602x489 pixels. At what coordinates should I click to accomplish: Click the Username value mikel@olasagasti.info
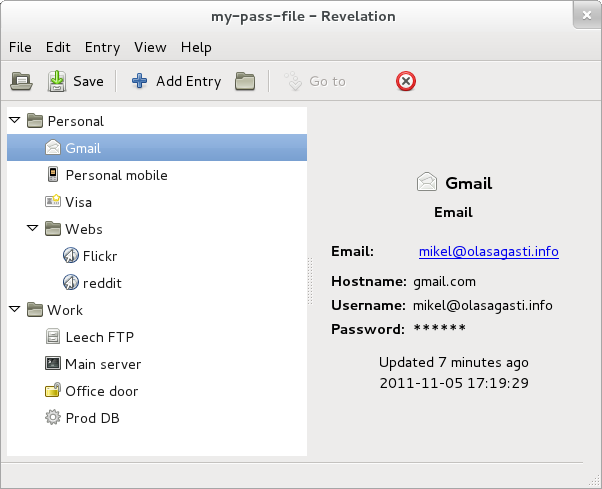pyautogui.click(x=483, y=306)
